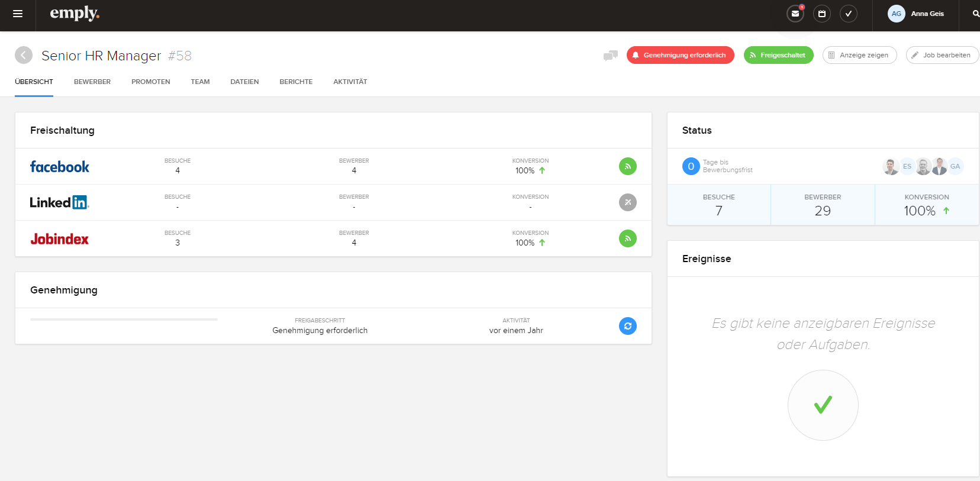Toggle Facebook publishing status

click(x=627, y=166)
